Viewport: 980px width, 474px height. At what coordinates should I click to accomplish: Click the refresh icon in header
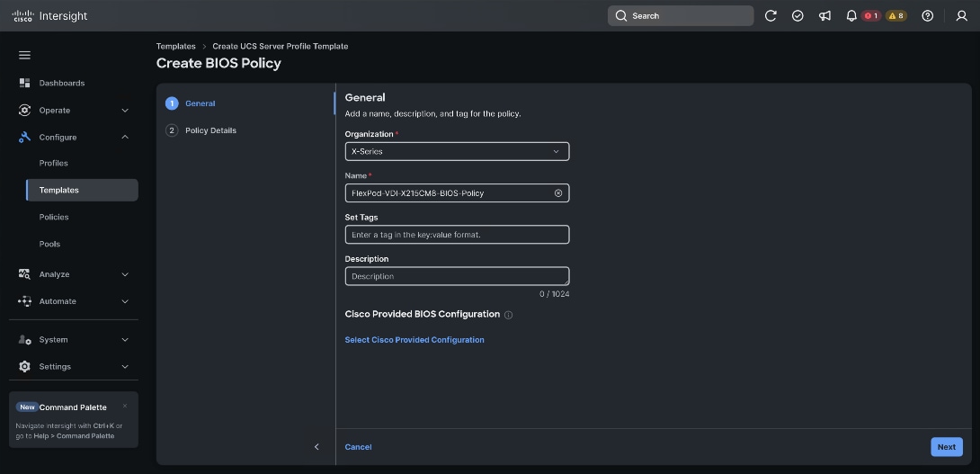(771, 15)
